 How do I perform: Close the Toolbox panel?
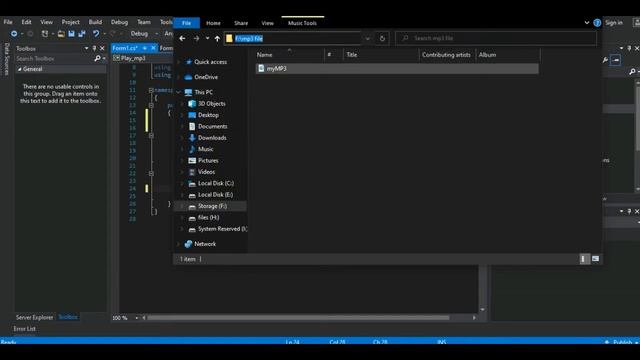click(x=102, y=49)
